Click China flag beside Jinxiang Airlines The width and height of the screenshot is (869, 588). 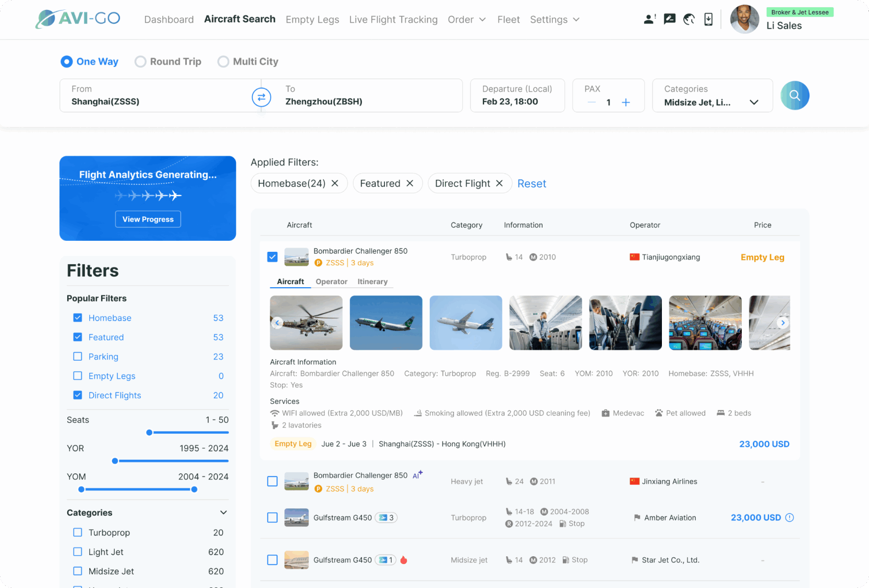634,481
